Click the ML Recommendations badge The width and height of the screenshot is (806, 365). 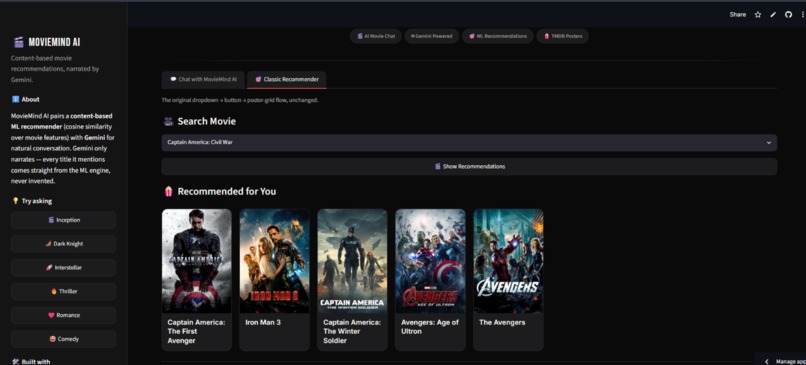coord(498,36)
